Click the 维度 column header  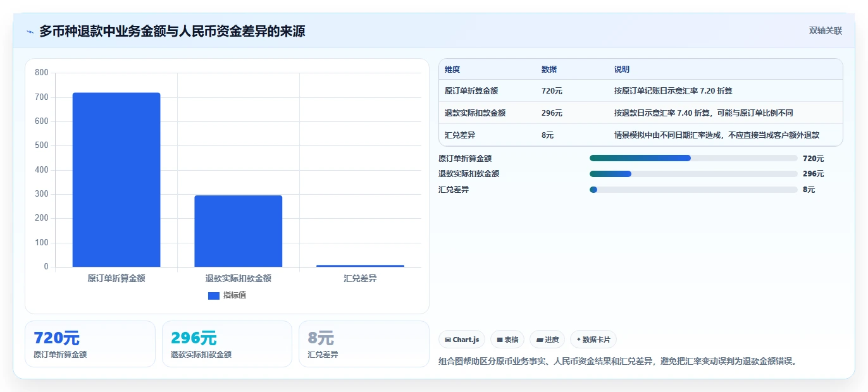(x=452, y=70)
